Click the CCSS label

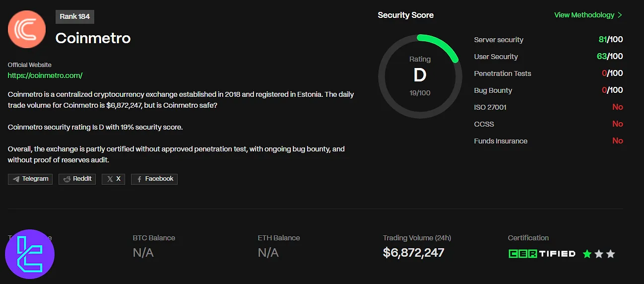(x=484, y=124)
